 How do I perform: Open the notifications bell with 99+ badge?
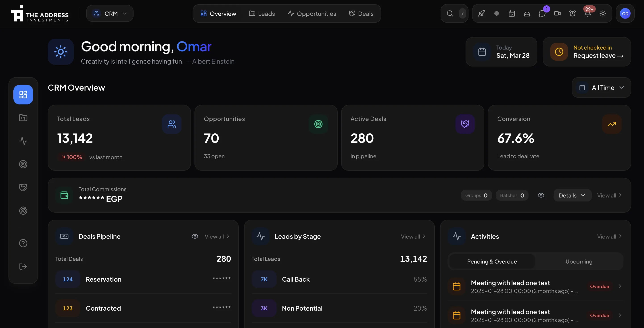588,13
